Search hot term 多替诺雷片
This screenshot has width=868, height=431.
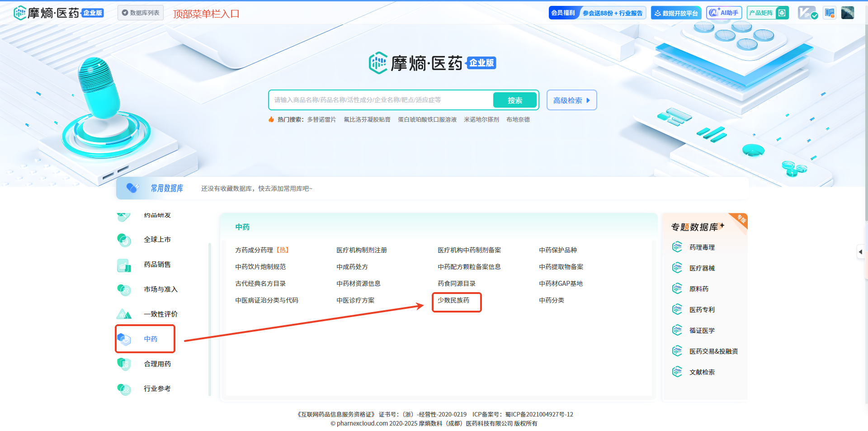321,119
